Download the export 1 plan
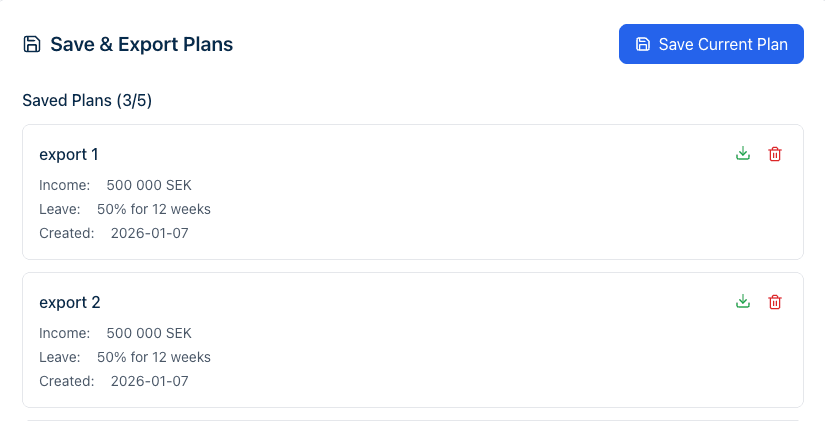 tap(742, 154)
